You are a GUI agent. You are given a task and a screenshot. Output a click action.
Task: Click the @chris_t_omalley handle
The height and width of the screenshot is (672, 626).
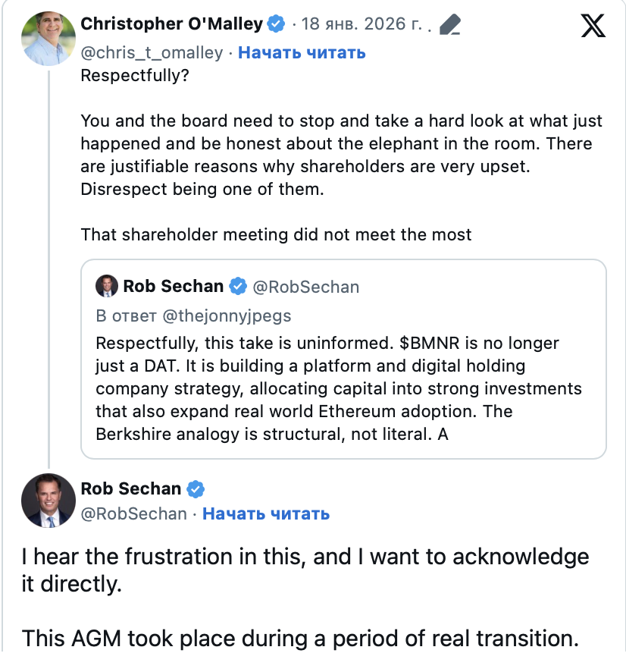pos(152,52)
